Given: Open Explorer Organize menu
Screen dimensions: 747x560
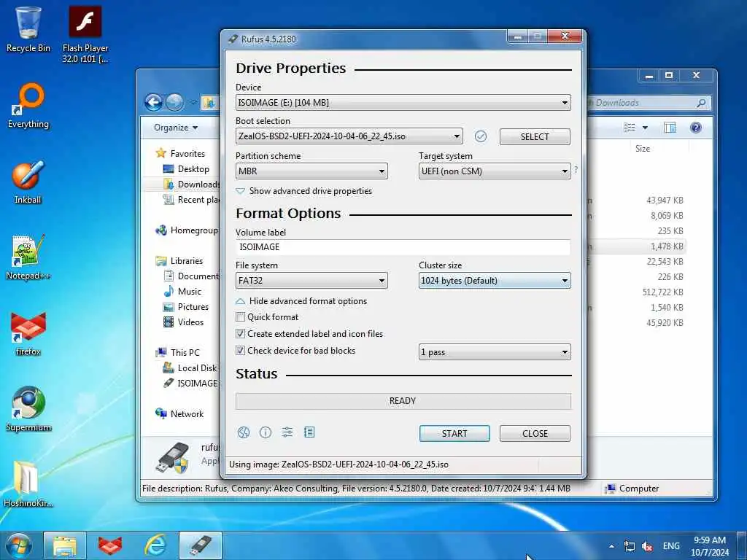Looking at the screenshot, I should click(x=175, y=128).
